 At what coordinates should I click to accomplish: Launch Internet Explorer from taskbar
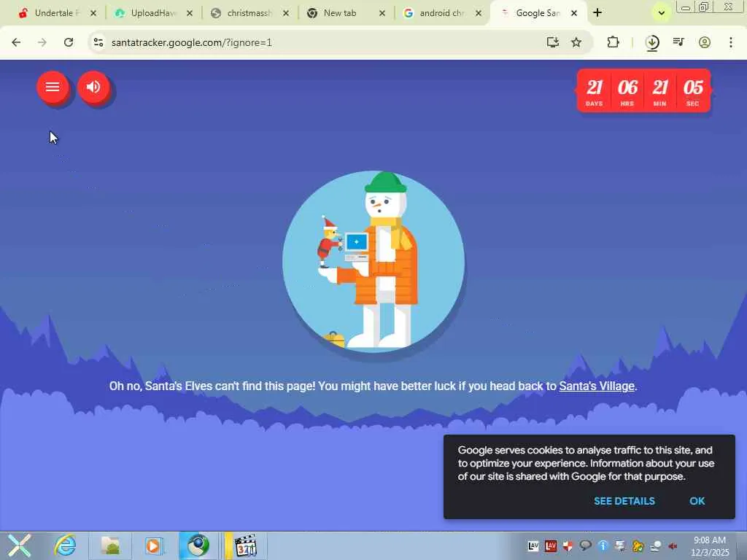[65, 545]
